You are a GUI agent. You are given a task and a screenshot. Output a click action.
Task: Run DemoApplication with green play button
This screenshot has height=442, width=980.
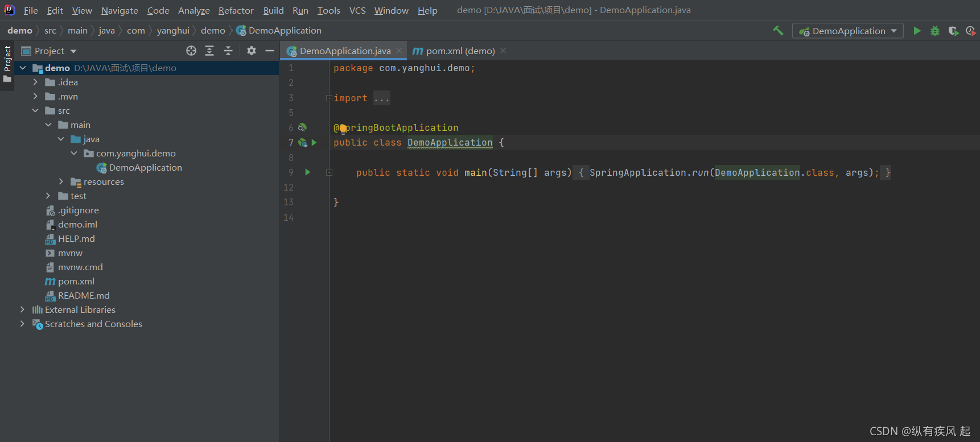coord(917,31)
